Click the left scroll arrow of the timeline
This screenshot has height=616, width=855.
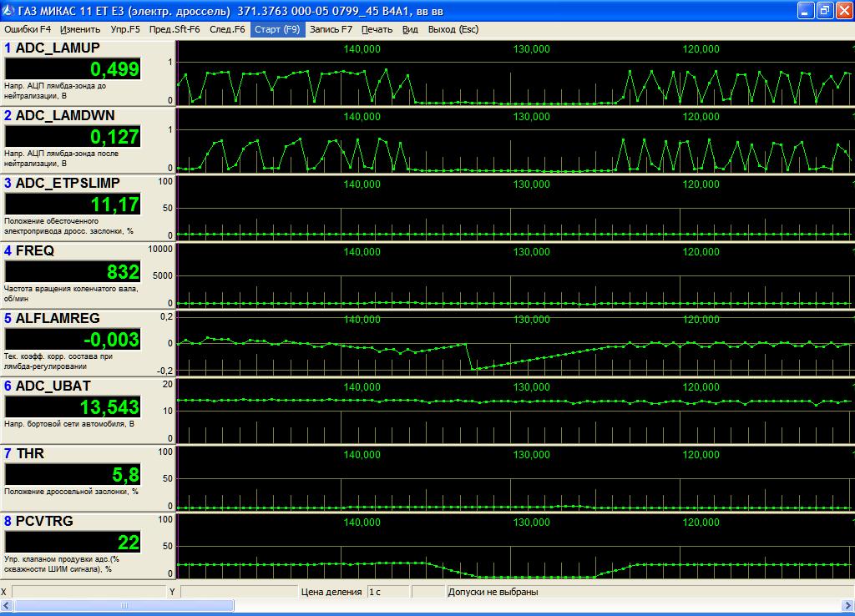click(x=7, y=606)
